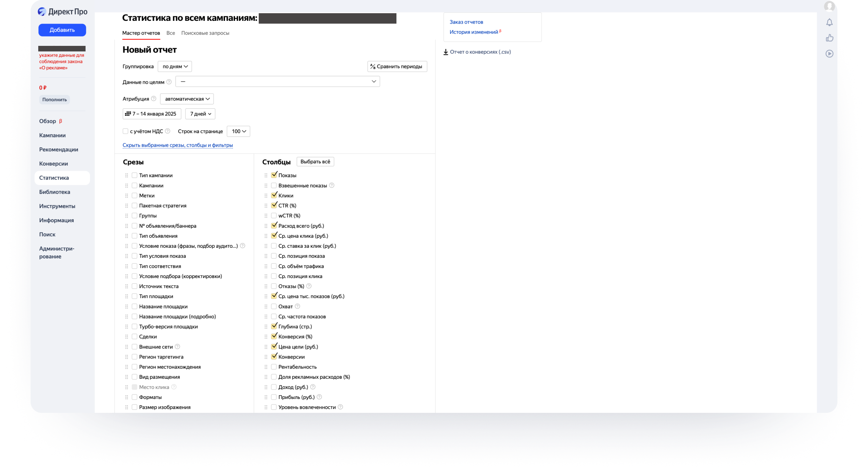Screen dimensions: 868x474
Task: Click the Выбрать всё button
Action: [x=315, y=162]
